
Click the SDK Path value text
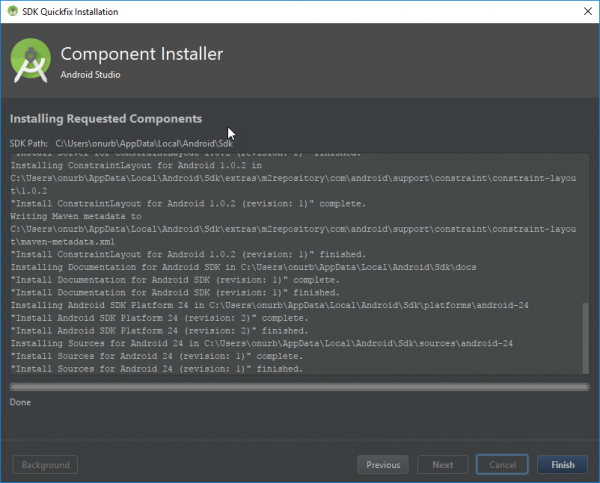click(x=144, y=144)
